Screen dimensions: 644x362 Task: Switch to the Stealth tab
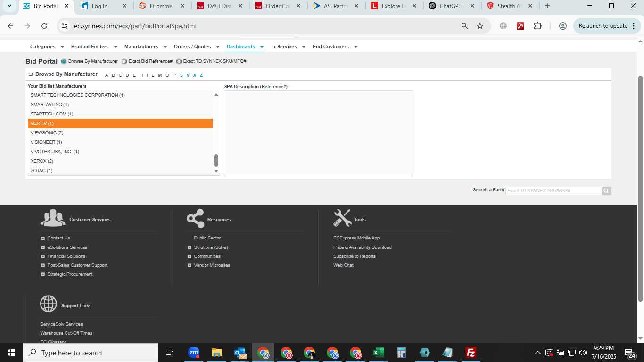coord(509,6)
